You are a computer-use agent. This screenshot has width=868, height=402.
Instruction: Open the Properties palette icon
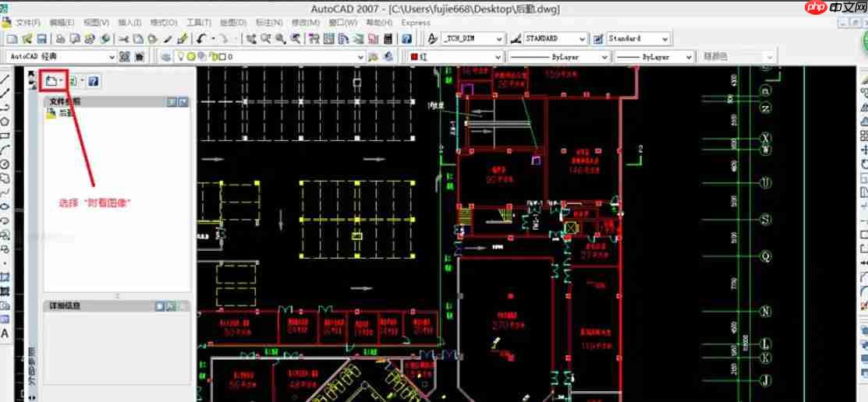click(314, 39)
